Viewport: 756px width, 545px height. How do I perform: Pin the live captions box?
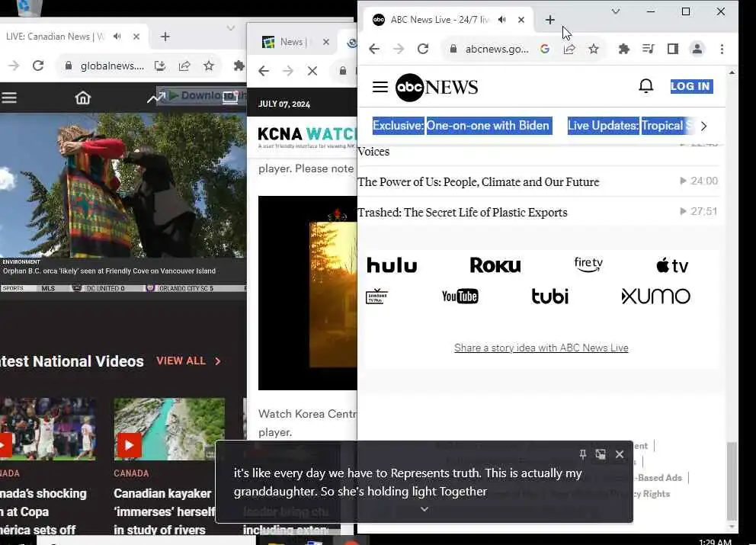tap(582, 454)
